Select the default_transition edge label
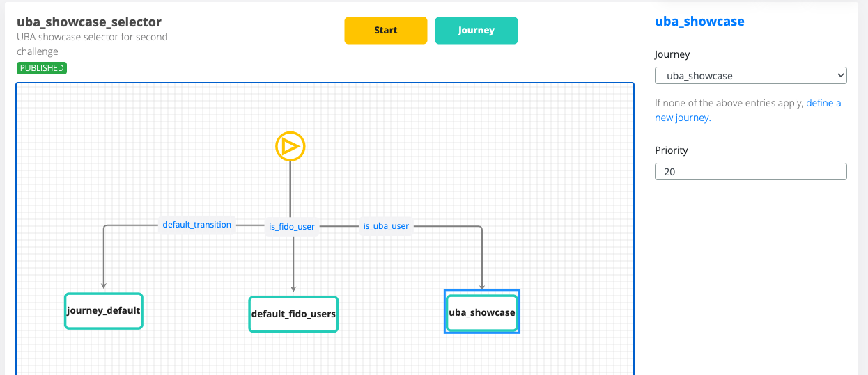Screen dimensions: 868x375 (196, 225)
